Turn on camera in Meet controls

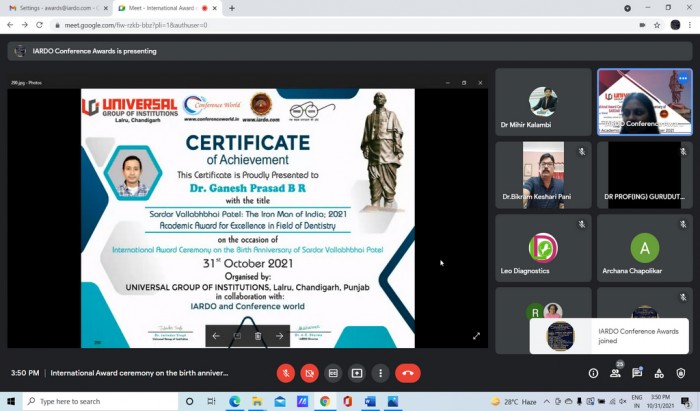click(x=309, y=373)
